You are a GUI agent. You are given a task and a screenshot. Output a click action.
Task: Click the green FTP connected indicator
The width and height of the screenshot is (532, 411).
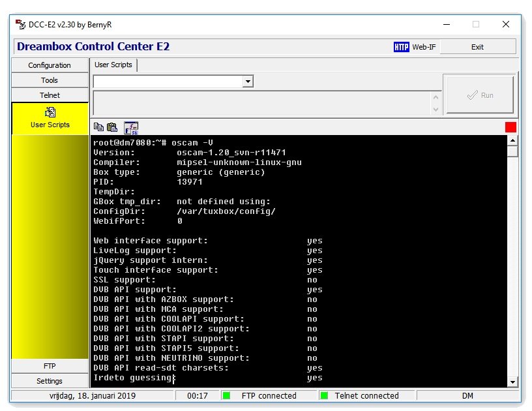pyautogui.click(x=226, y=396)
